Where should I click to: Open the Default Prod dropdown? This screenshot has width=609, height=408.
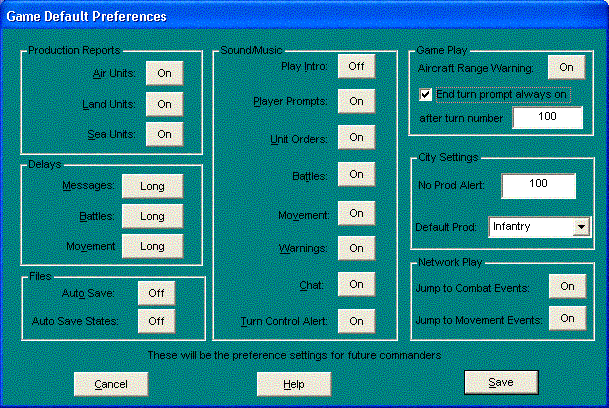pos(581,227)
